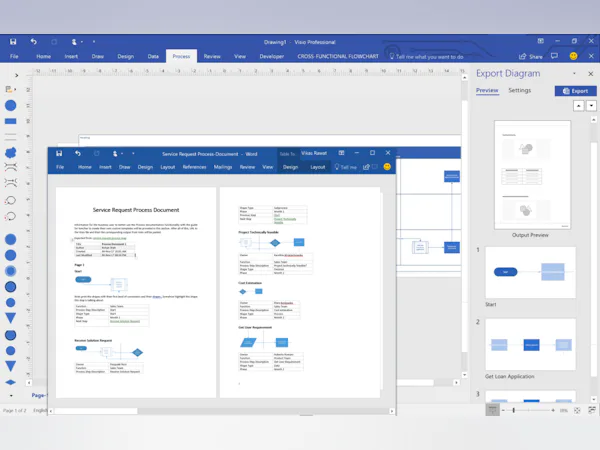Switch to Visio Data tab
Image resolution: width=600 pixels, height=450 pixels.
click(153, 56)
